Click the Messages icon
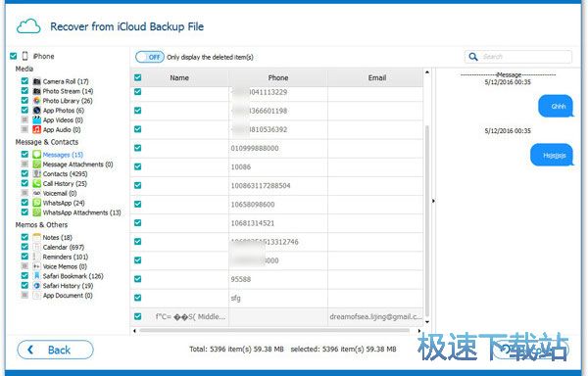This screenshot has height=376, width=588. (37, 155)
